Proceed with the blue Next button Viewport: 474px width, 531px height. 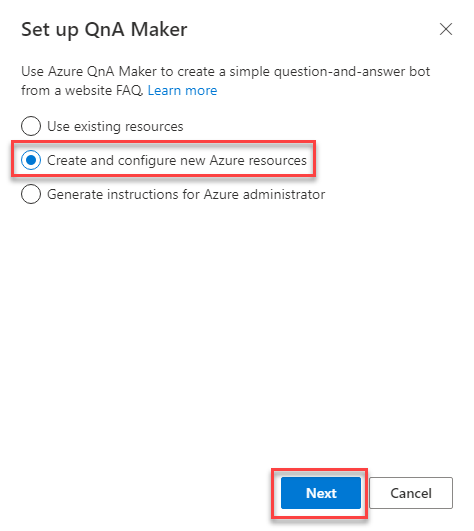(321, 493)
